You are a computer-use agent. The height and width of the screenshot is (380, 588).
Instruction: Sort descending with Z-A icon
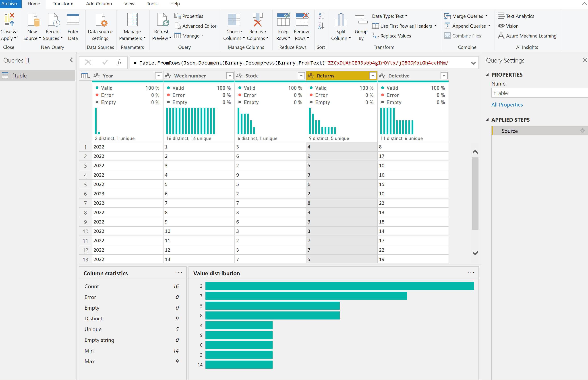click(x=321, y=26)
